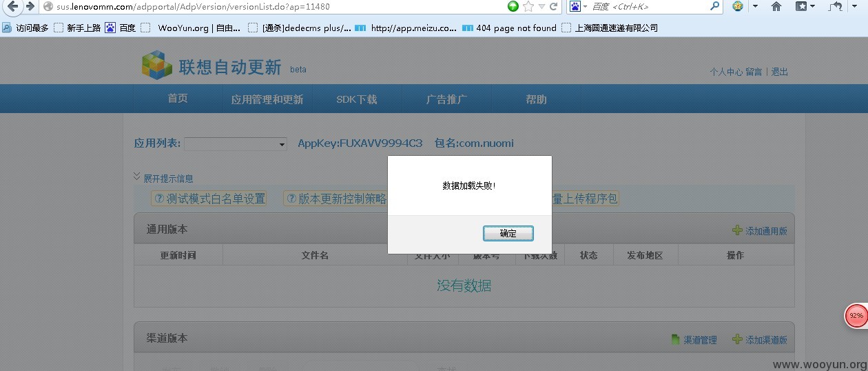
Task: Open 帮助 nav tab
Action: pyautogui.click(x=536, y=99)
